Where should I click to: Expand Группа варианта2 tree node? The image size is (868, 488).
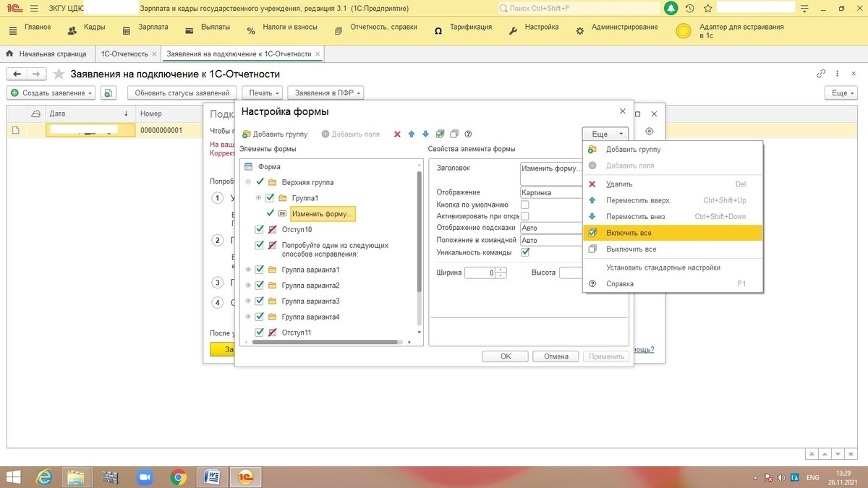248,286
